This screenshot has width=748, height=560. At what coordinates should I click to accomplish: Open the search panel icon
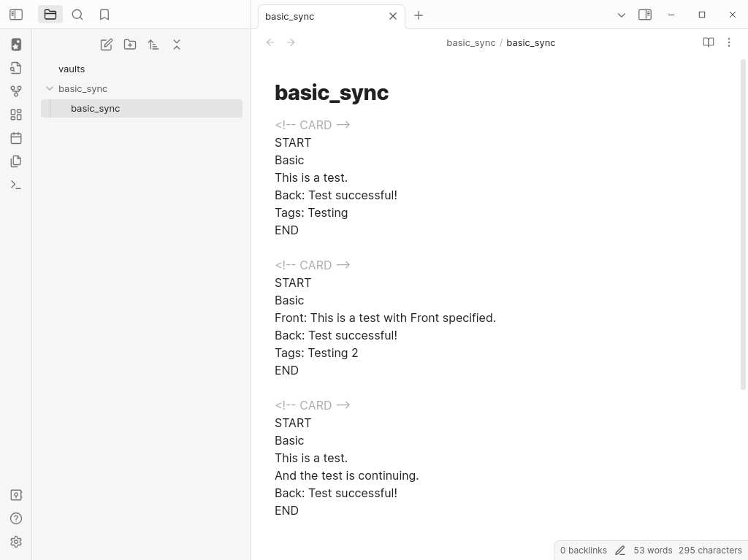77,15
